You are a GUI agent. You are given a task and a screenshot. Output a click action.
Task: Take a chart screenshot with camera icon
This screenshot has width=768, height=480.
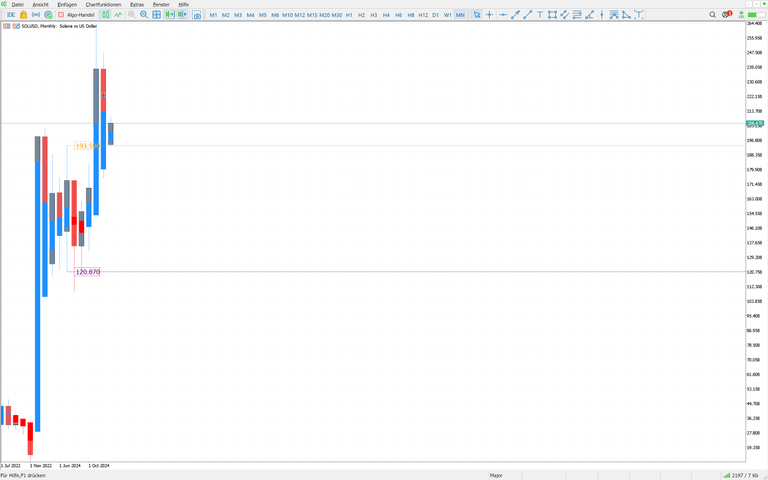[x=196, y=15]
